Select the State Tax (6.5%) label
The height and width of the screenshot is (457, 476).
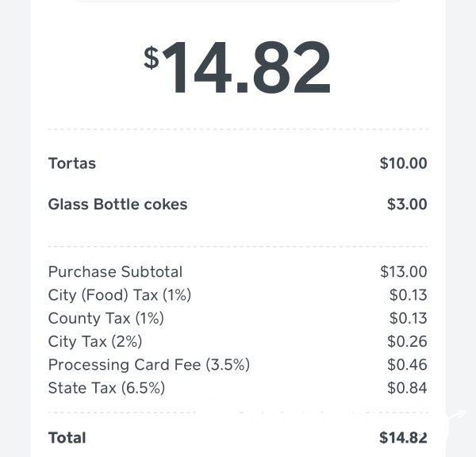coord(106,388)
